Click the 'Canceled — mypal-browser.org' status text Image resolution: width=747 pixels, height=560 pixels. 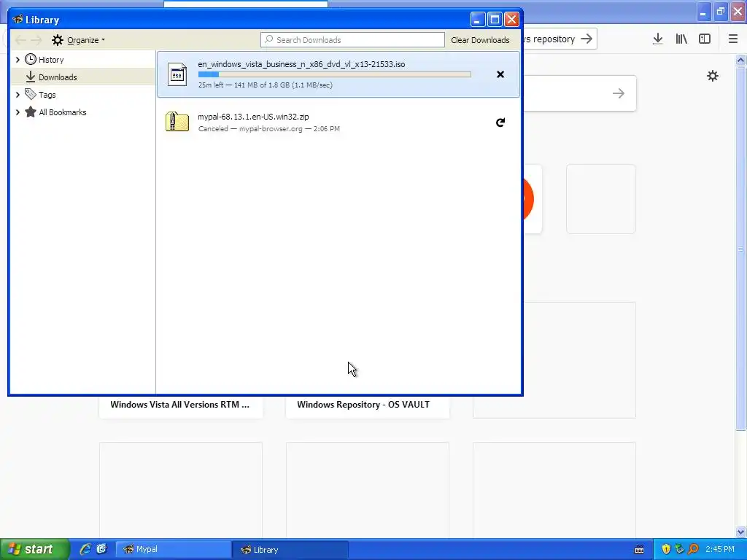point(268,128)
